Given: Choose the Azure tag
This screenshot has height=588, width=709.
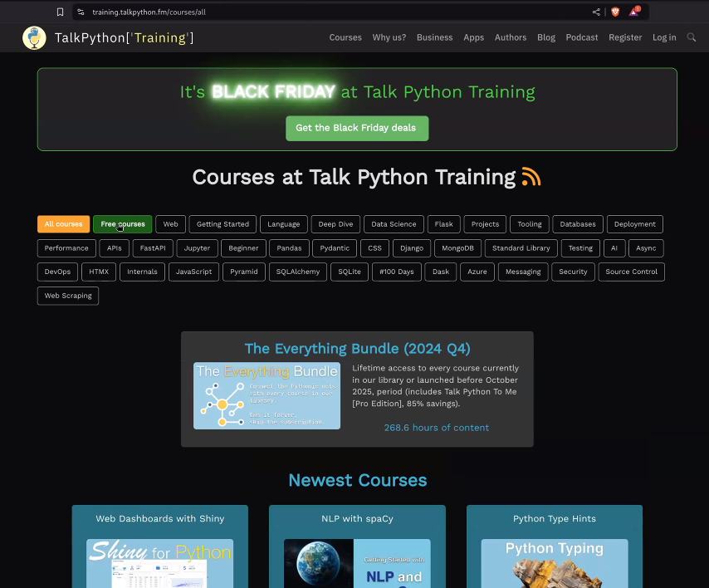Looking at the screenshot, I should point(477,272).
